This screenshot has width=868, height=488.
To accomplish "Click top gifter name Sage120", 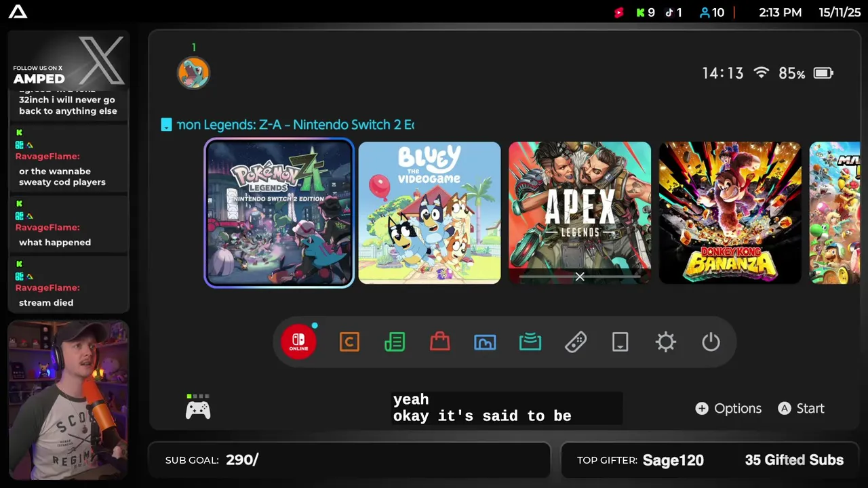I will tap(673, 460).
